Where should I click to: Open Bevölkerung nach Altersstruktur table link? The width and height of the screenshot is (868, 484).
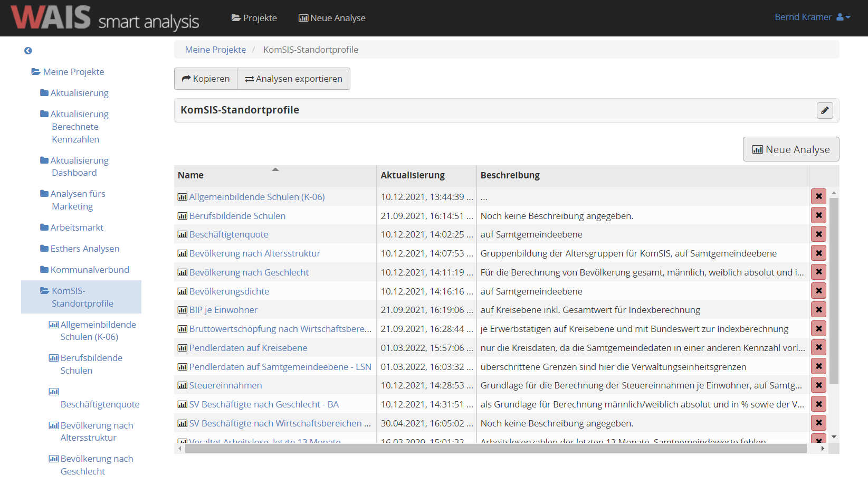point(255,253)
